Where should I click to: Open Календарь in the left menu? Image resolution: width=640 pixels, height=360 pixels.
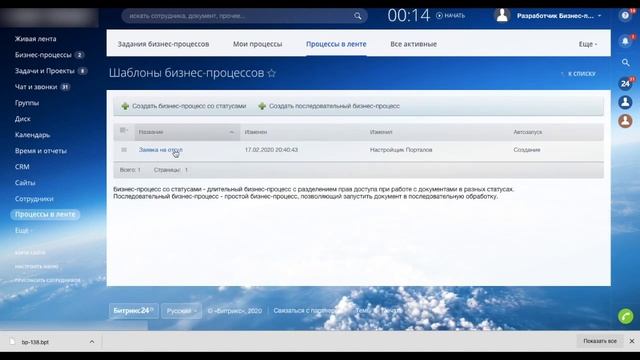click(x=32, y=135)
